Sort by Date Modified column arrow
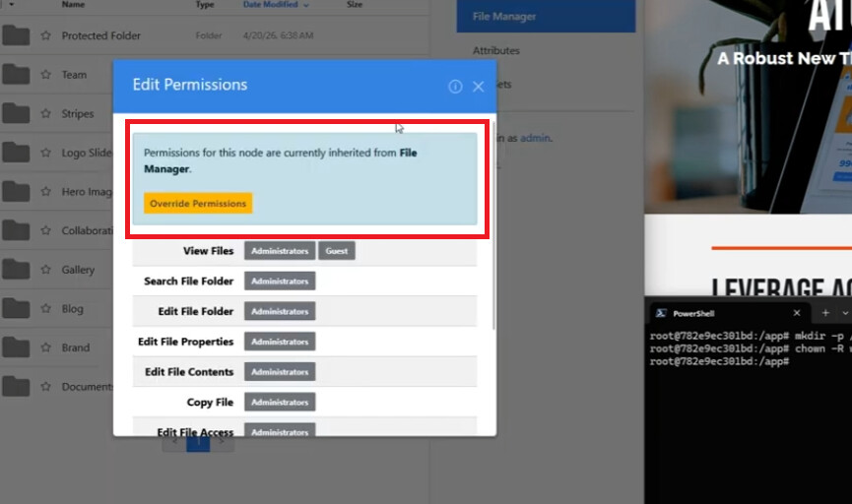The height and width of the screenshot is (504, 852). pyautogui.click(x=306, y=5)
